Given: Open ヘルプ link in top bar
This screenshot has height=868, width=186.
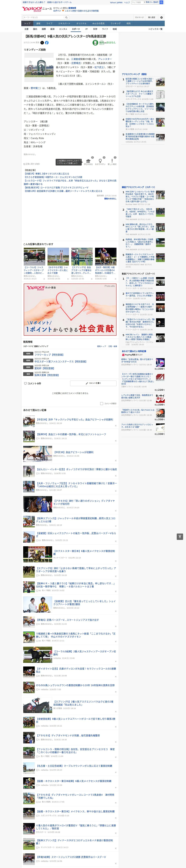Looking at the screenshot, I should [127, 2].
